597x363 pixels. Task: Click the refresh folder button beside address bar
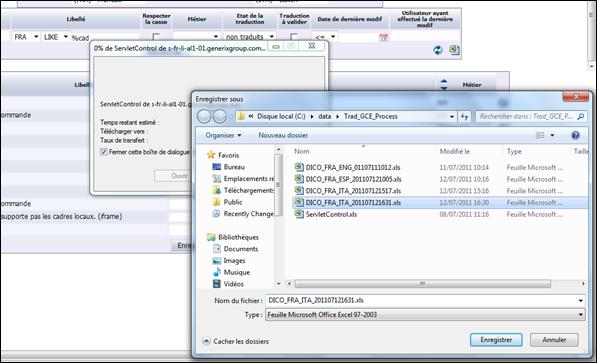(x=465, y=116)
